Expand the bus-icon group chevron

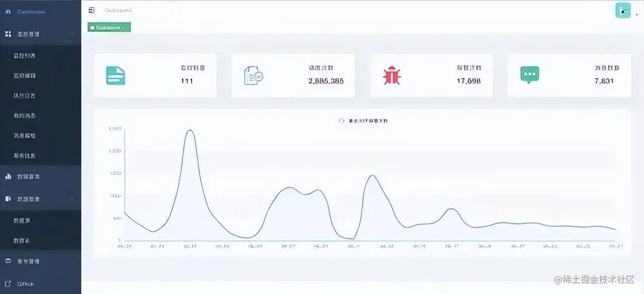(x=73, y=261)
